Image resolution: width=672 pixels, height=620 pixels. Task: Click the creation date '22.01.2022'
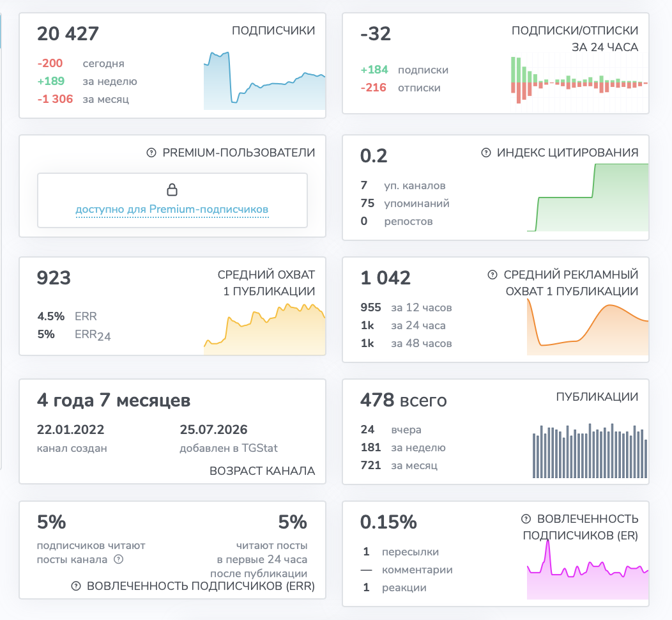tap(70, 430)
